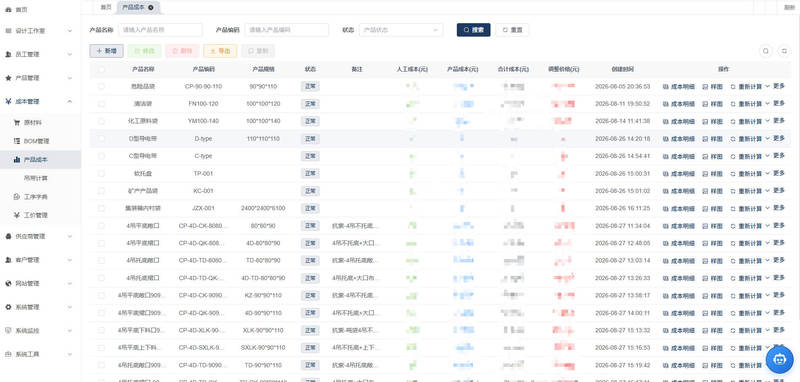Screen dimensions: 800x382
Task: Switch to the 首页 tab
Action: pos(106,7)
